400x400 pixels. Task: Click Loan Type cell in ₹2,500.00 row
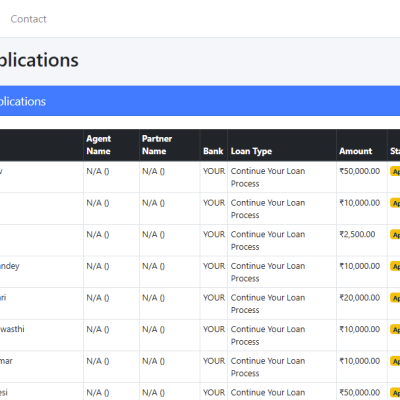[268, 240]
